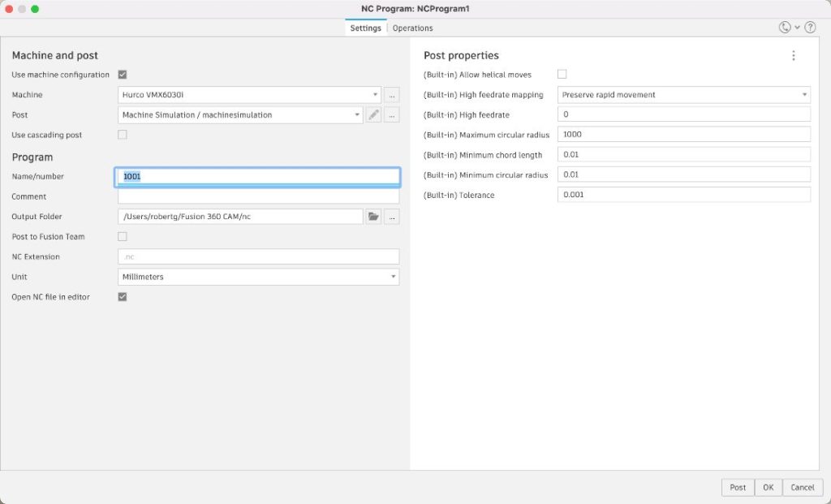Screen dimensions: 831x504
Task: Toggle Allow helical moves checkbox
Action: [562, 75]
